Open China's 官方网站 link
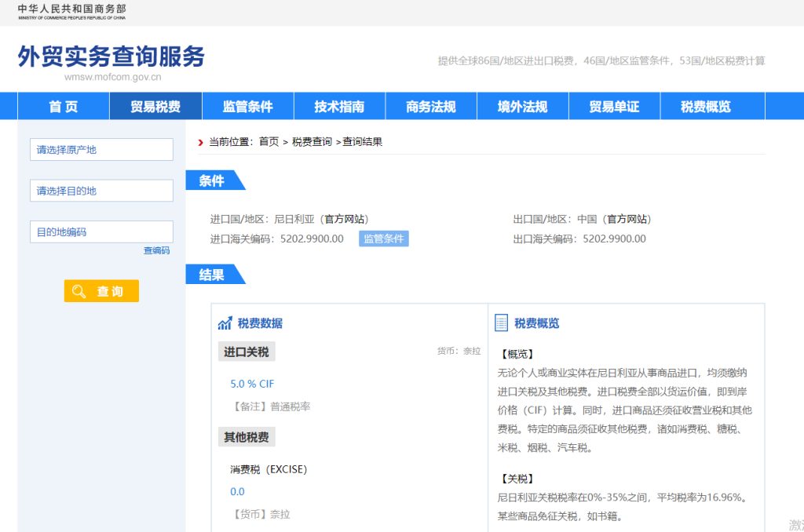Screen dimensions: 804x532 pos(629,220)
